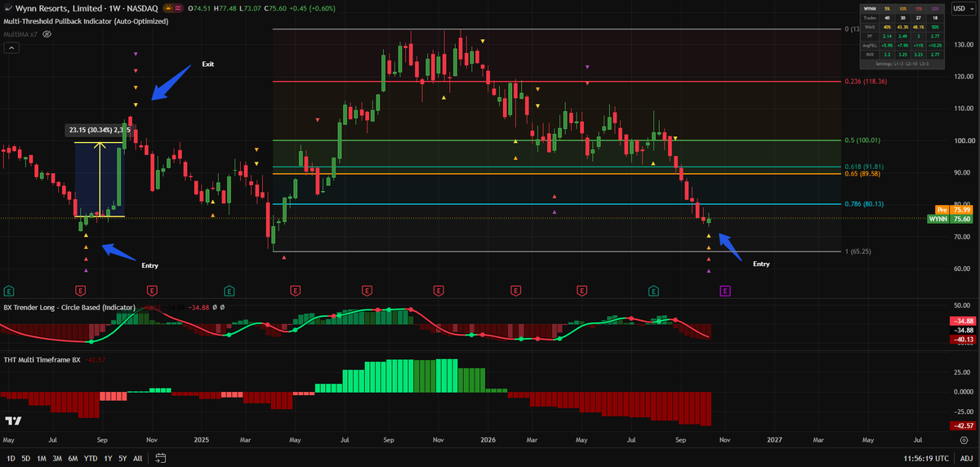Click the 0.236 (118.36) Fibonacci level label
Viewport: 980px width, 467px height.
865,82
